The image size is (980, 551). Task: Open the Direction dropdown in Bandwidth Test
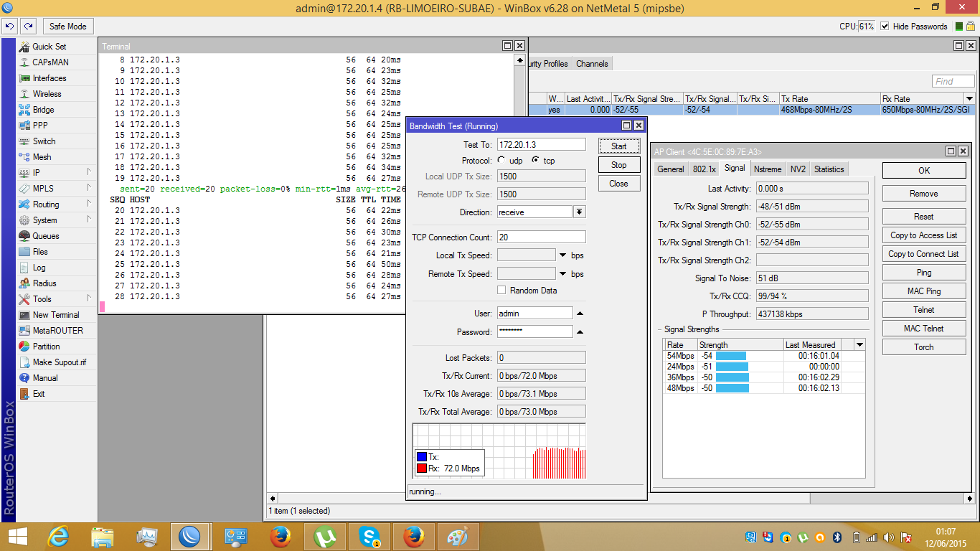579,212
